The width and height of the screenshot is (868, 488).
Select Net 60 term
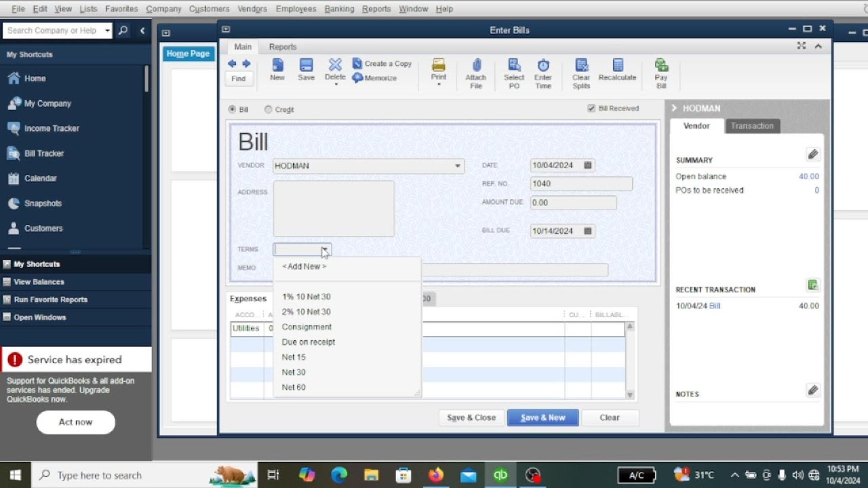pyautogui.click(x=294, y=388)
